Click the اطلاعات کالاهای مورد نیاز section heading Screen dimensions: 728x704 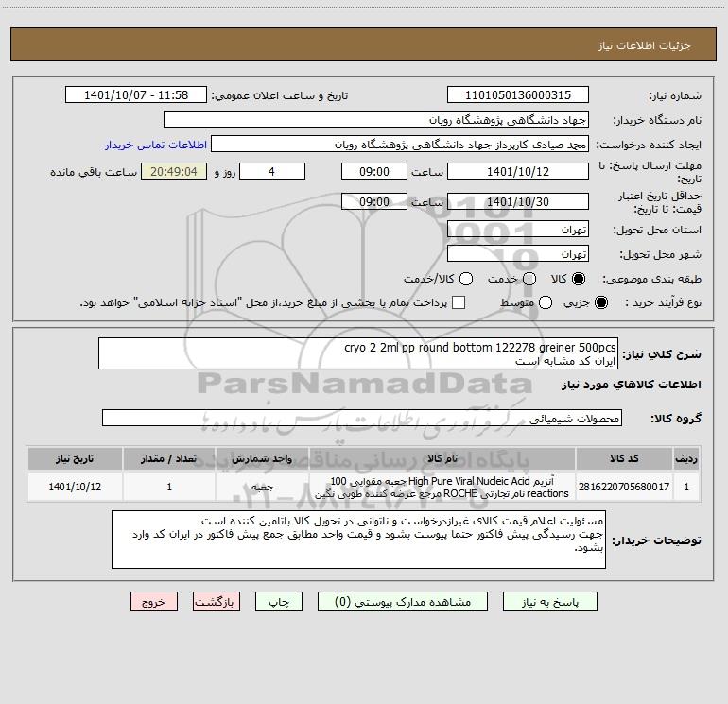pyautogui.click(x=632, y=385)
